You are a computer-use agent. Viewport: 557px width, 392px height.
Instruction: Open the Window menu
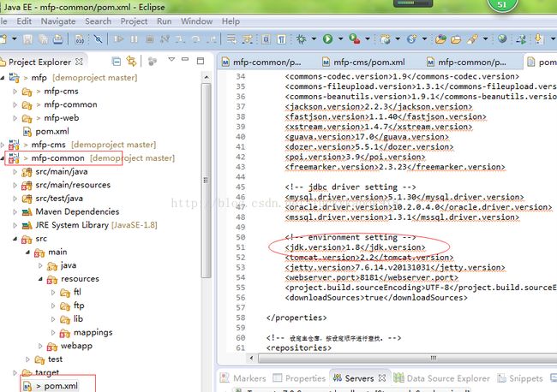click(196, 21)
